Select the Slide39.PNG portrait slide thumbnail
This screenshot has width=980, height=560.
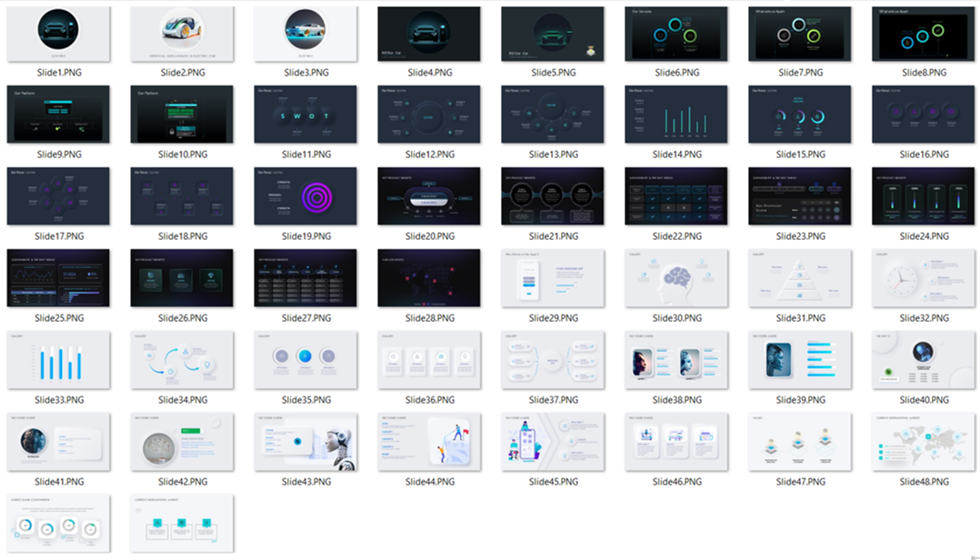pyautogui.click(x=800, y=360)
